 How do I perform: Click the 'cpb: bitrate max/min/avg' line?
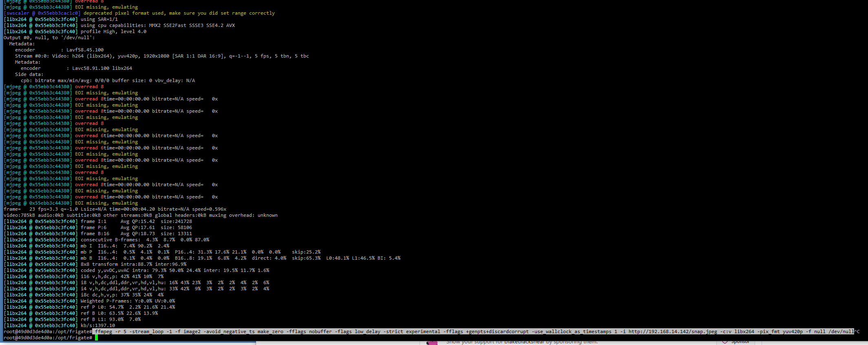click(x=108, y=80)
